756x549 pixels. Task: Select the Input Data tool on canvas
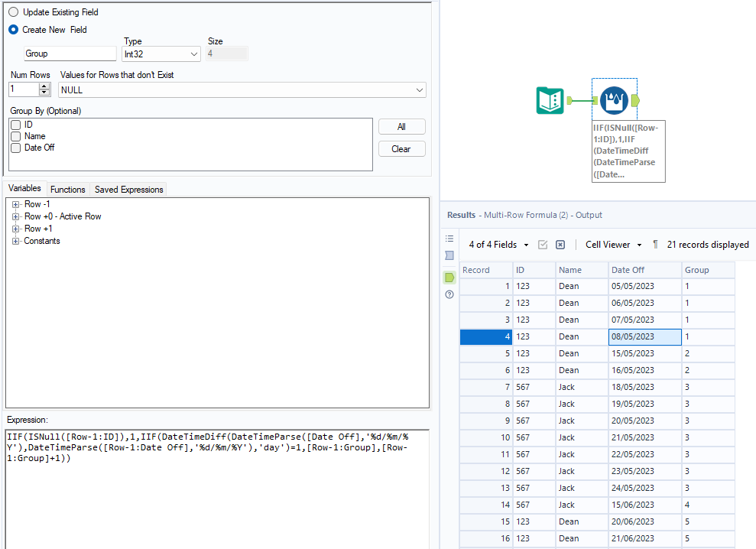coord(550,100)
